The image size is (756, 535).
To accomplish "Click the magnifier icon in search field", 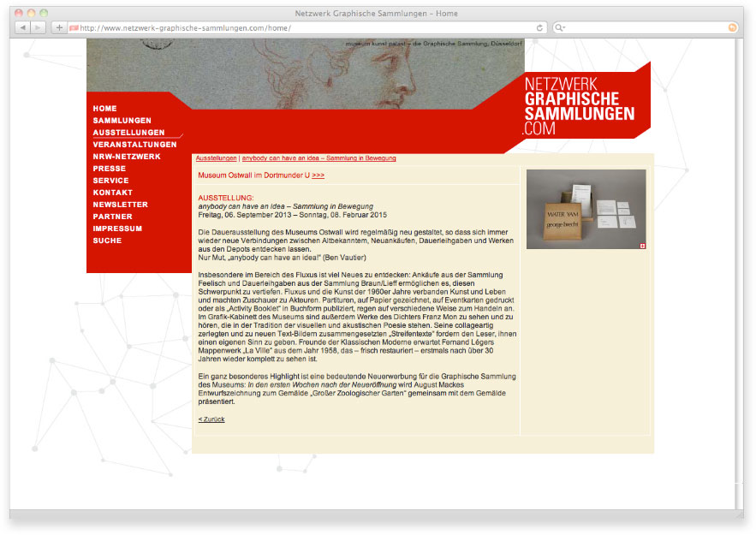I will click(x=561, y=27).
